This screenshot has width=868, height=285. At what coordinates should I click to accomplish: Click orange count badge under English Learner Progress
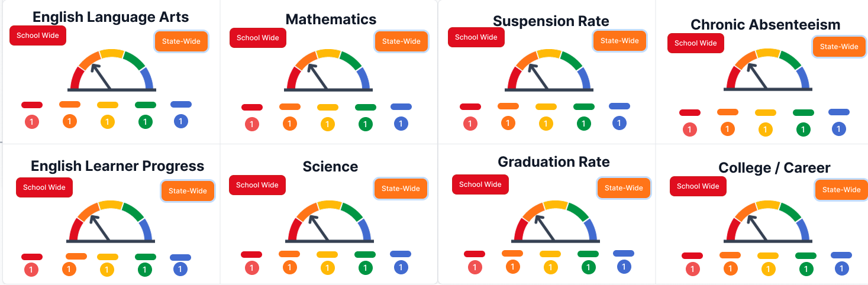click(x=69, y=269)
